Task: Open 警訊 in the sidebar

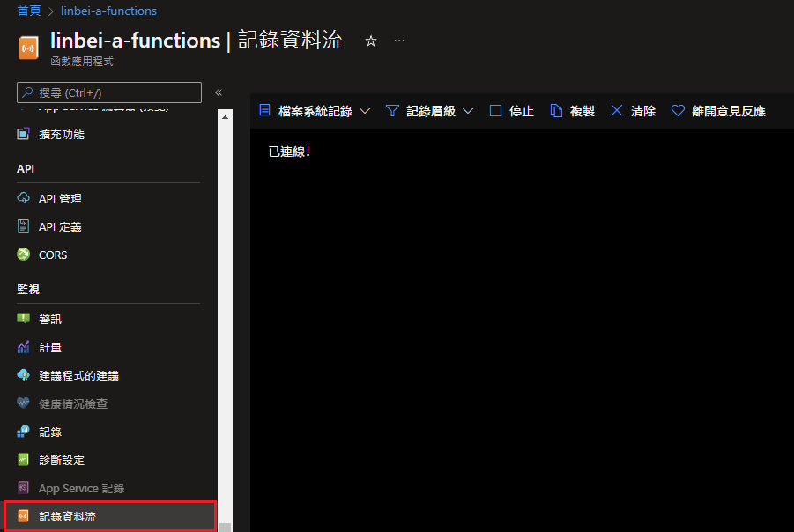Action: tap(50, 320)
